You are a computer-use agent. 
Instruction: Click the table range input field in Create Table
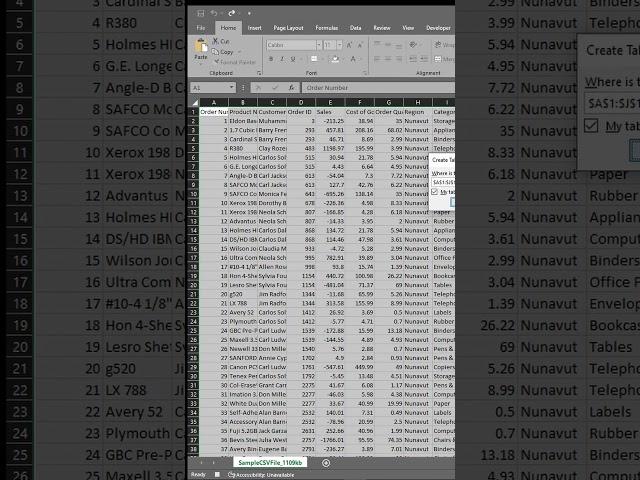(443, 182)
